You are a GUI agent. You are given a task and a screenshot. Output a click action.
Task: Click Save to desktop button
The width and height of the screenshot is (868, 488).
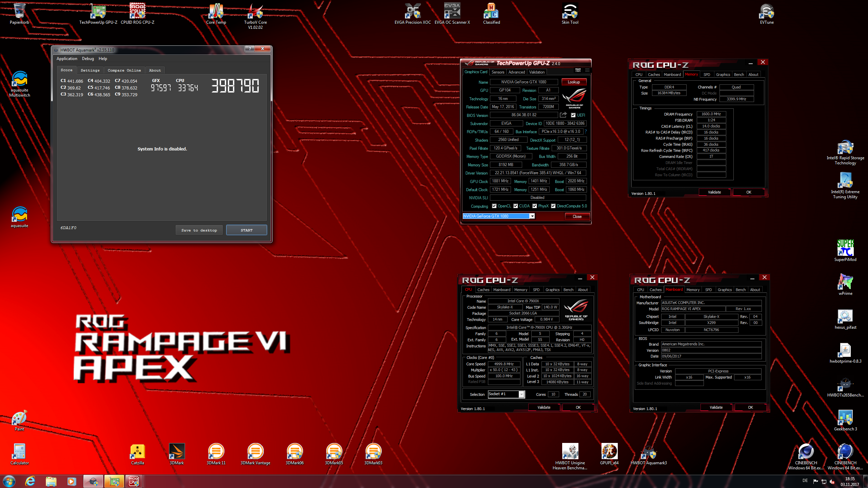pyautogui.click(x=199, y=230)
